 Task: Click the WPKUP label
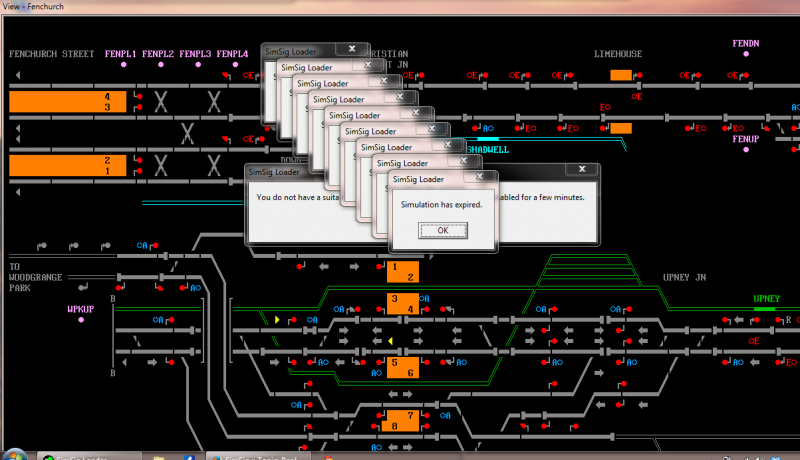tap(81, 309)
